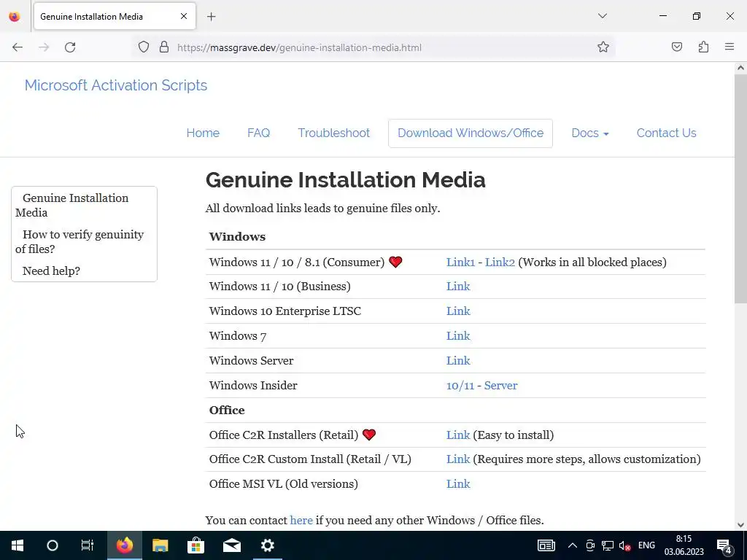
Task: Click the padlock site info icon
Action: (164, 47)
